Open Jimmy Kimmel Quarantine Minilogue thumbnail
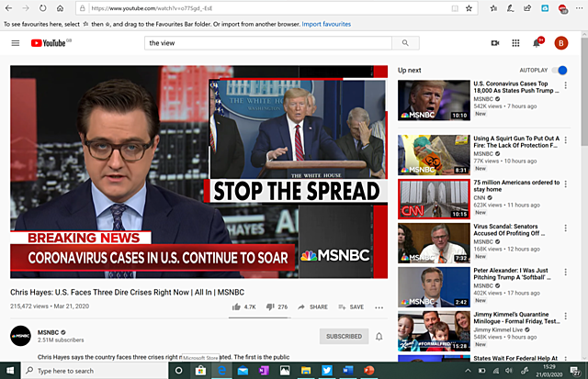This screenshot has height=379, width=588. coord(434,331)
